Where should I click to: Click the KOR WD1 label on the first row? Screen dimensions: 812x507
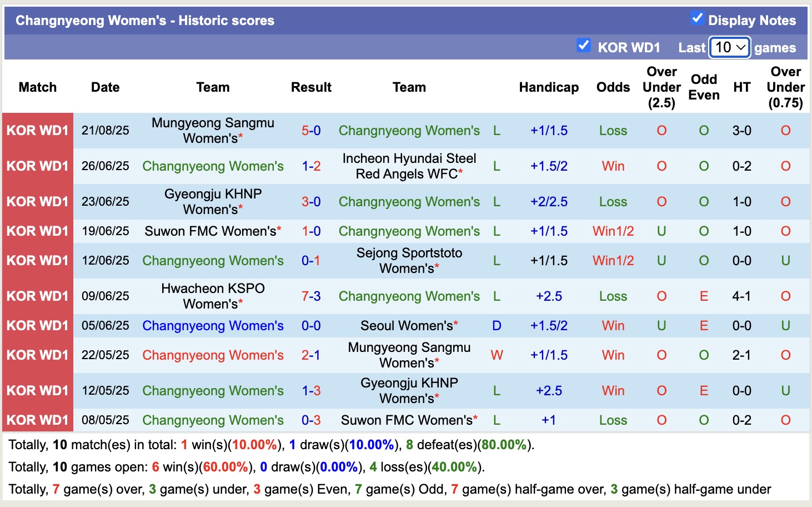click(x=37, y=131)
